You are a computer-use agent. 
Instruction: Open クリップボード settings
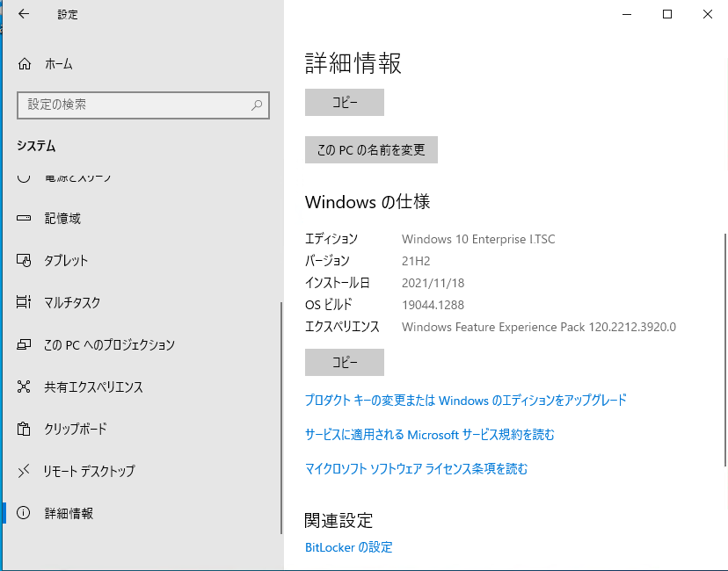pyautogui.click(x=76, y=429)
